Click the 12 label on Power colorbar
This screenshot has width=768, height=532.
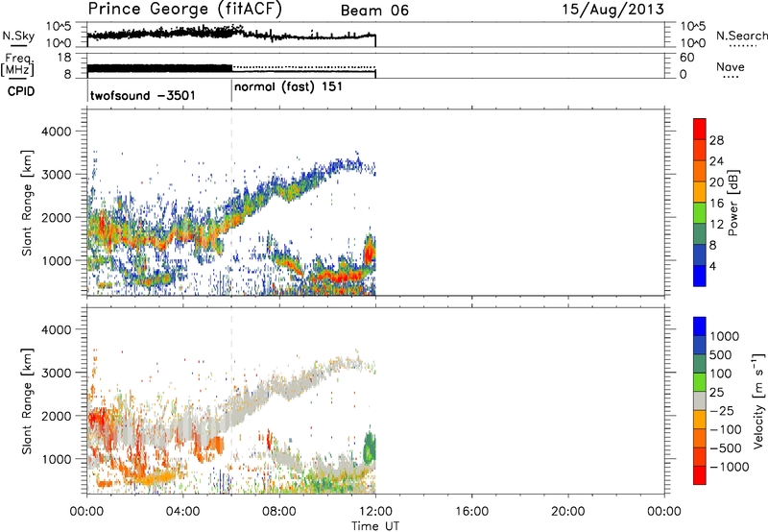[x=716, y=225]
